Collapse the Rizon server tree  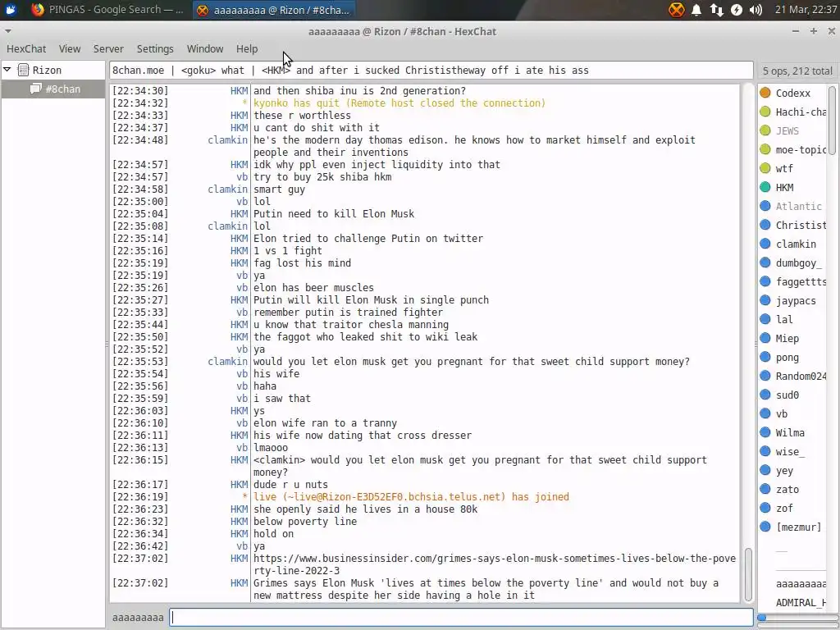[x=7, y=70]
